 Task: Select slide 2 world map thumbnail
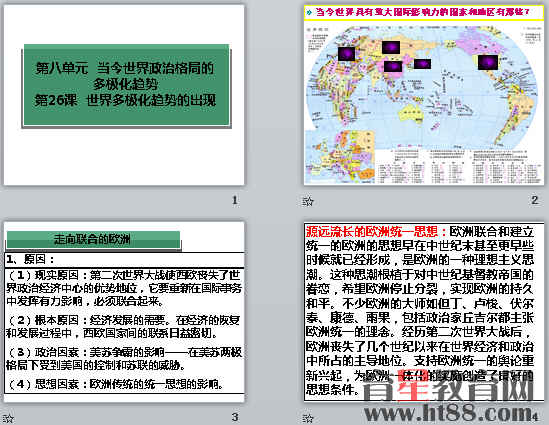click(x=424, y=95)
